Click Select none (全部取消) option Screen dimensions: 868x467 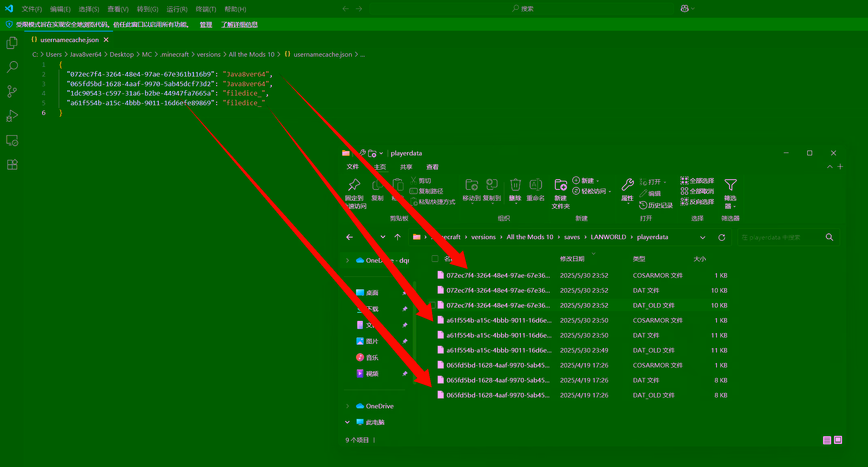click(x=697, y=191)
